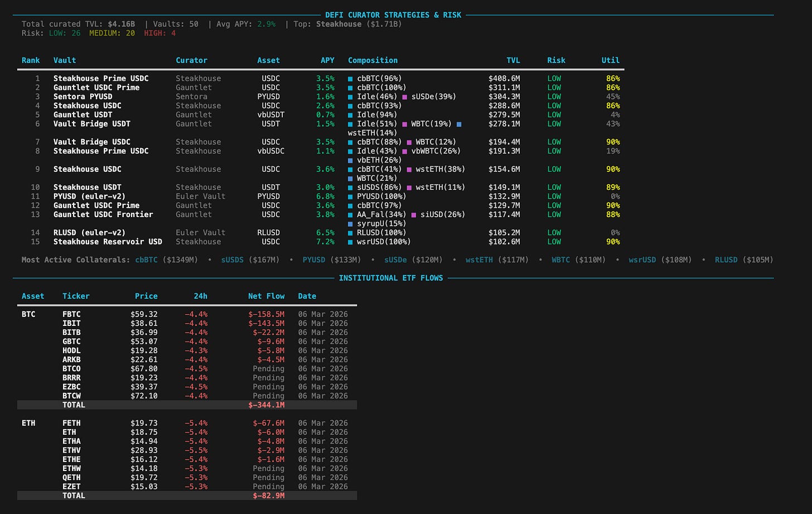Select the Gauntlet USDC Frontier vault name
The width and height of the screenshot is (812, 514).
(x=103, y=214)
